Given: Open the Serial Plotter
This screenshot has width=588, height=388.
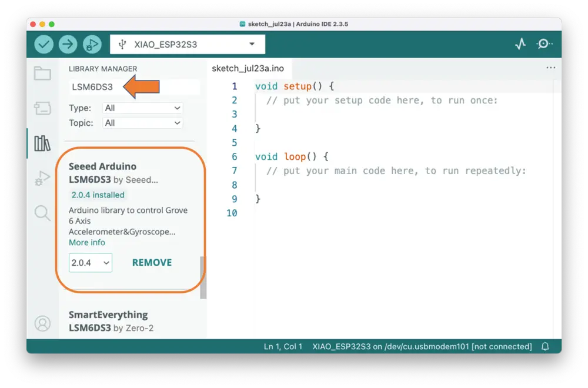Looking at the screenshot, I should point(520,44).
